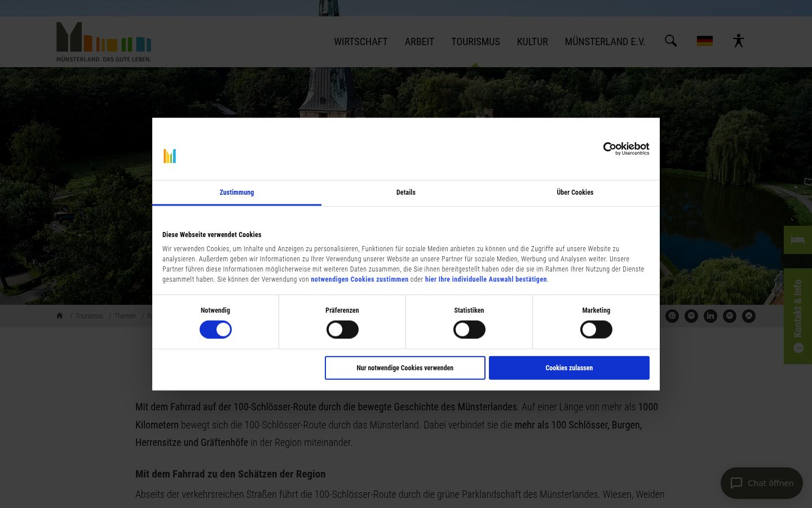Click the Chat öffnen button
This screenshot has width=812, height=508.
[x=762, y=483]
